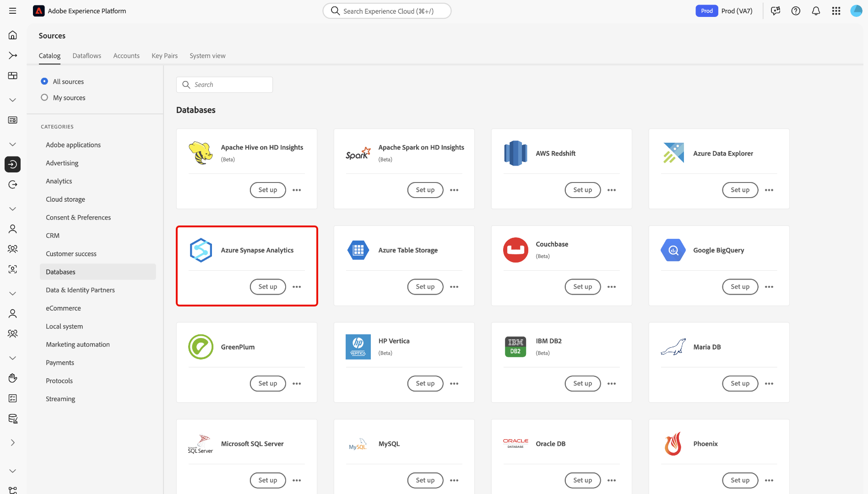Viewport: 868px width, 494px height.
Task: Open the app switcher grid
Action: pyautogui.click(x=836, y=11)
